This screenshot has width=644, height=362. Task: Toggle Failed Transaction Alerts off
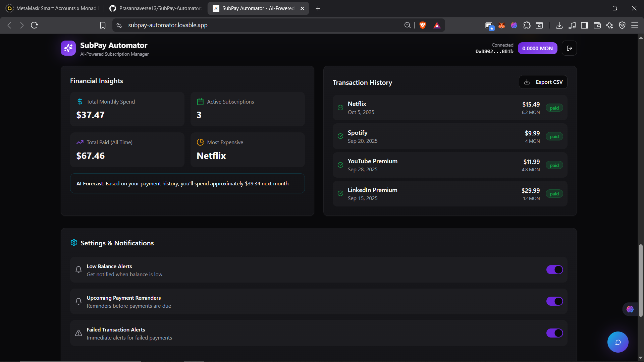coord(554,333)
